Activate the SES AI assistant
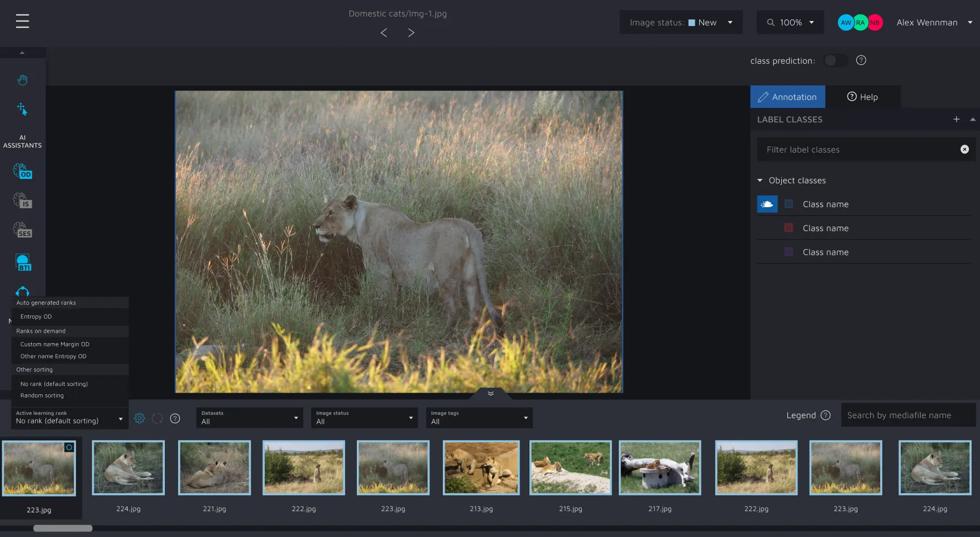Screen dimensions: 980x537 [22, 230]
